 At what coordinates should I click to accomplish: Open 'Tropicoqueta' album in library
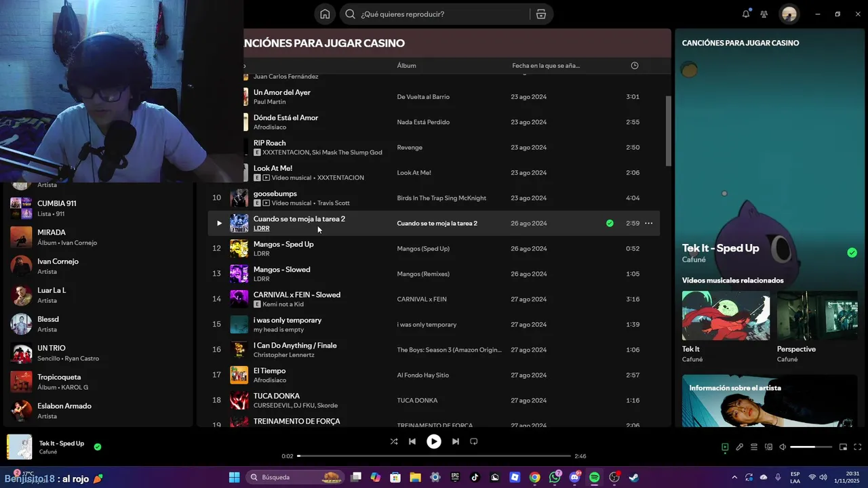click(x=98, y=382)
